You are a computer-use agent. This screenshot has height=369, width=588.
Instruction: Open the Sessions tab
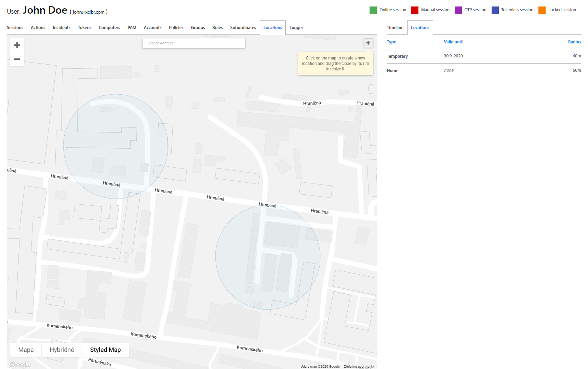(x=15, y=28)
